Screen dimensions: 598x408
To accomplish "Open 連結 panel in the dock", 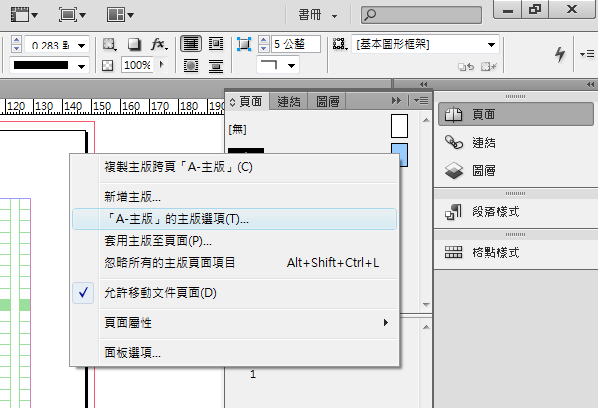I will (x=516, y=143).
